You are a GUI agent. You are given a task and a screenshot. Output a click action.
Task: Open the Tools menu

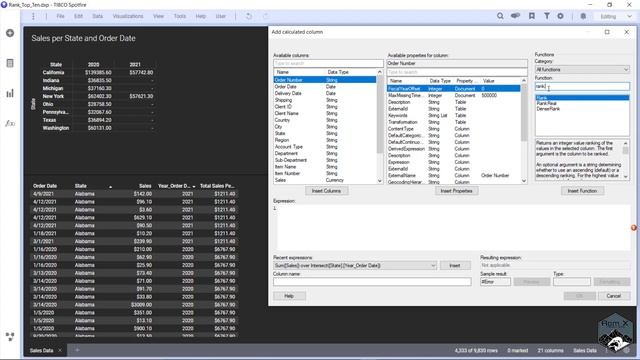click(x=180, y=16)
